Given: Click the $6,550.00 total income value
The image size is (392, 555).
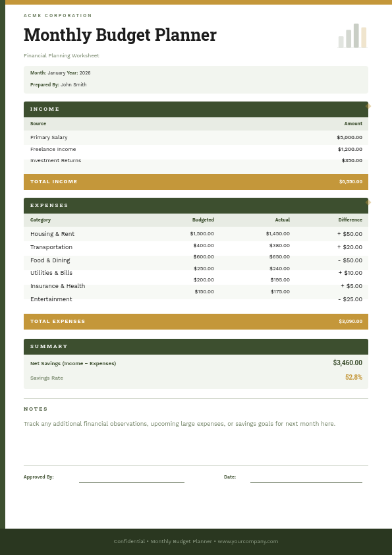Looking at the screenshot, I should 350,181.
